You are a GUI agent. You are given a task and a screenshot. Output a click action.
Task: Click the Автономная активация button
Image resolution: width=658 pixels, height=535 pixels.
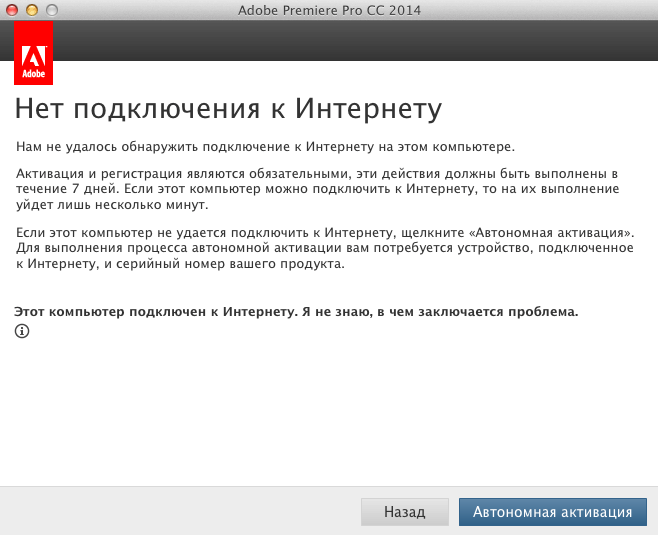coord(553,512)
